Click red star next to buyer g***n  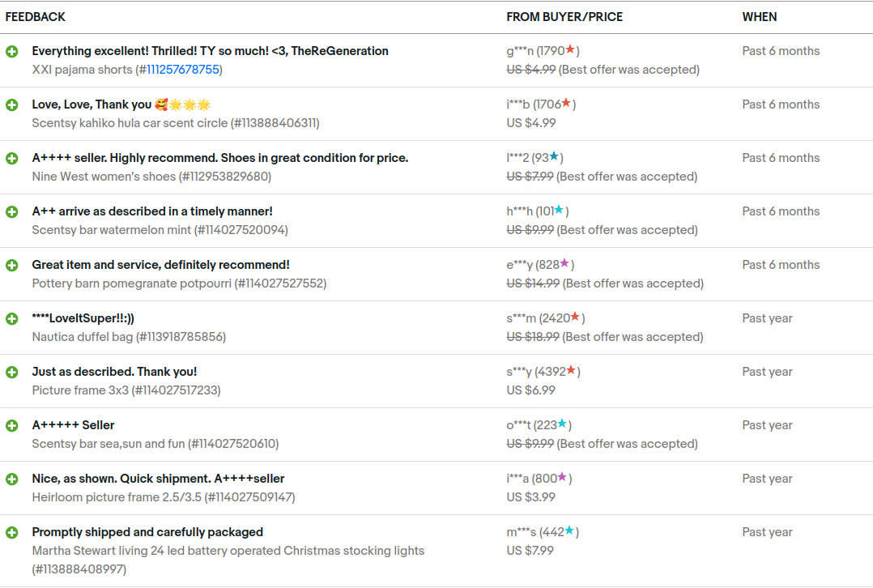click(x=570, y=50)
